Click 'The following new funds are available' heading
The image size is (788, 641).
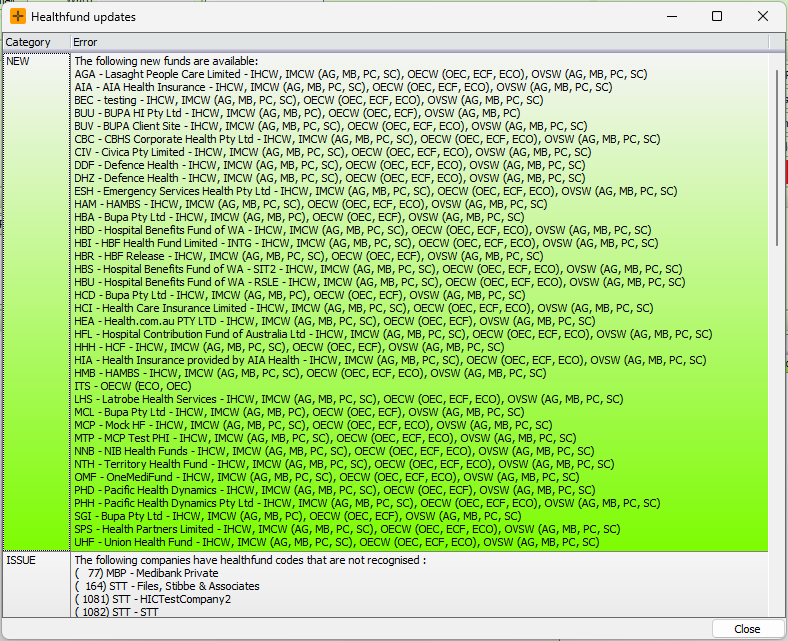coord(166,61)
